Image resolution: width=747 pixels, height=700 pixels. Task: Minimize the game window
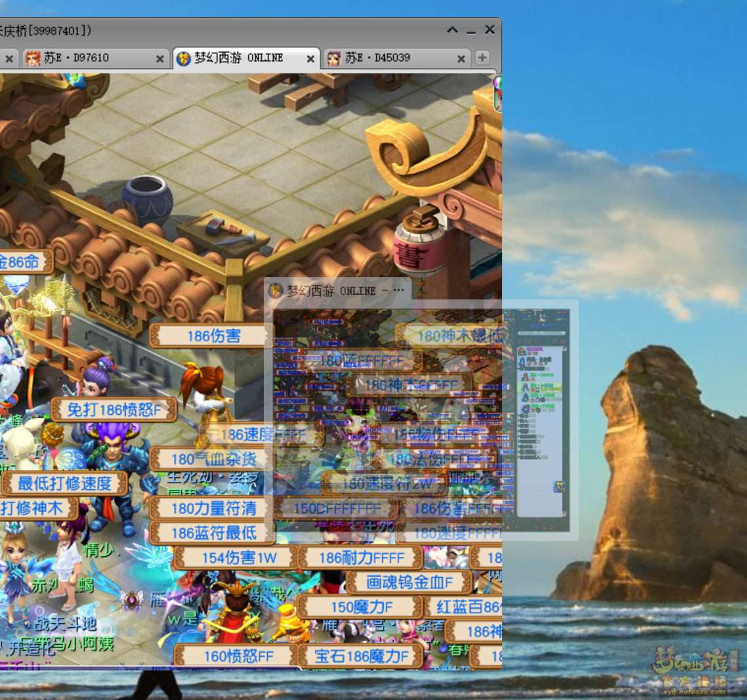click(471, 32)
